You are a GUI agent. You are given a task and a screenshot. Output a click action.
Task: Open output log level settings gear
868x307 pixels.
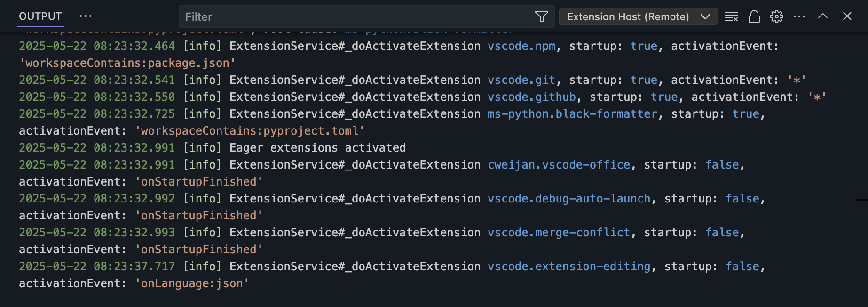coord(776,17)
